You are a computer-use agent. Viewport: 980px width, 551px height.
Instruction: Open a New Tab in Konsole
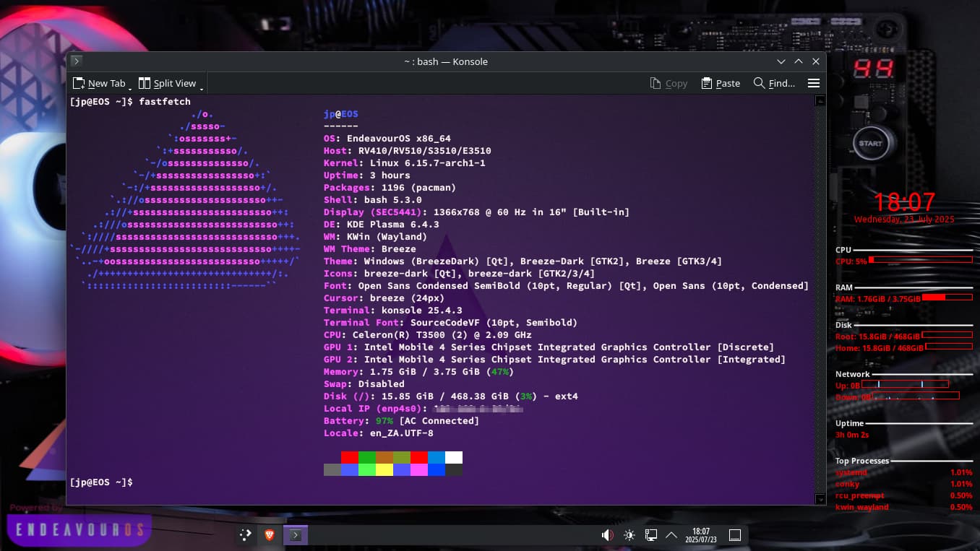click(99, 84)
